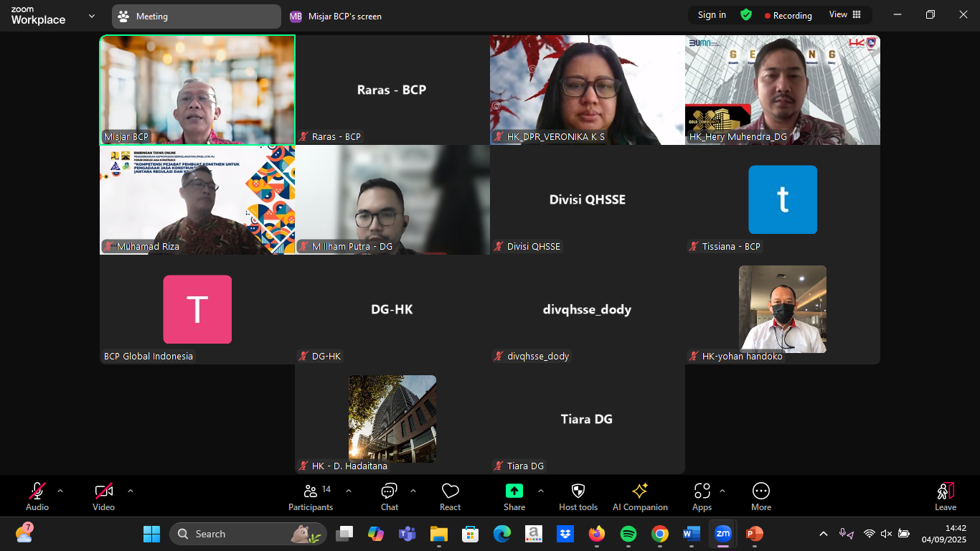The height and width of the screenshot is (551, 980).
Task: Open the Participants panel
Action: click(x=311, y=496)
